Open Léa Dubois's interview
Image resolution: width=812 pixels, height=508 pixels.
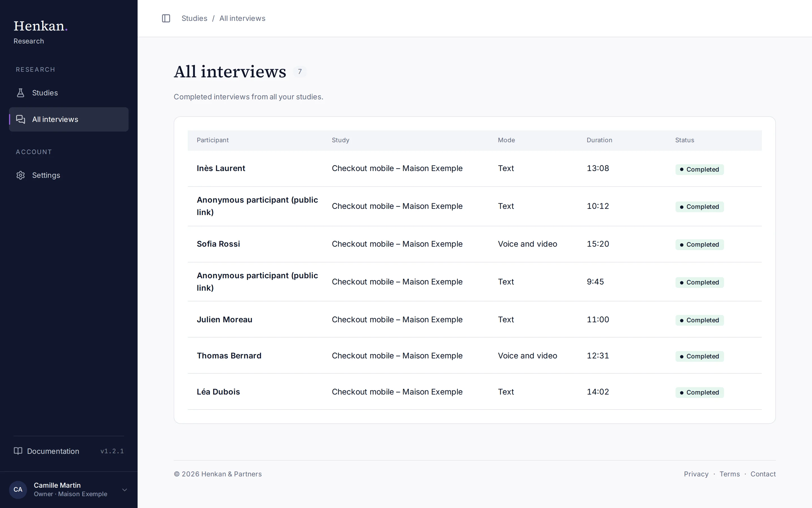pos(475,392)
